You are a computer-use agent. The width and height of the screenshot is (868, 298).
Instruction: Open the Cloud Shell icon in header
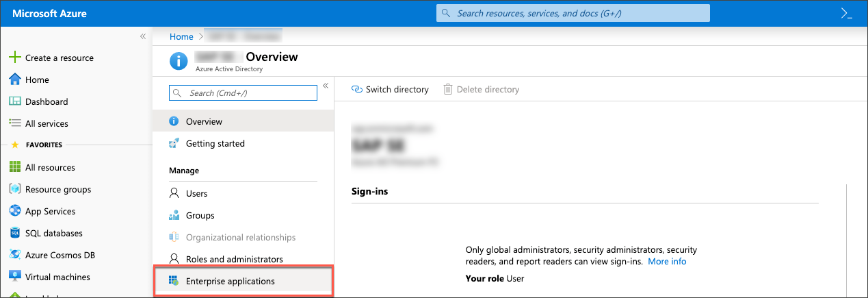click(845, 13)
